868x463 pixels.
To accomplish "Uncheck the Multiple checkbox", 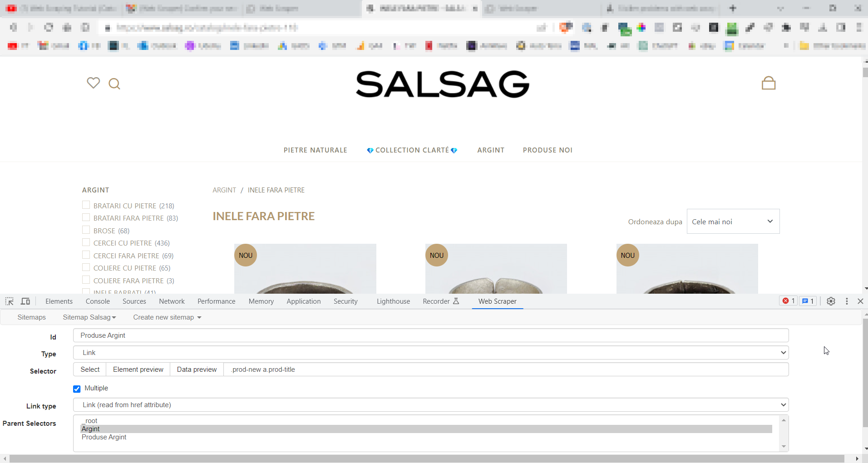I will (77, 389).
